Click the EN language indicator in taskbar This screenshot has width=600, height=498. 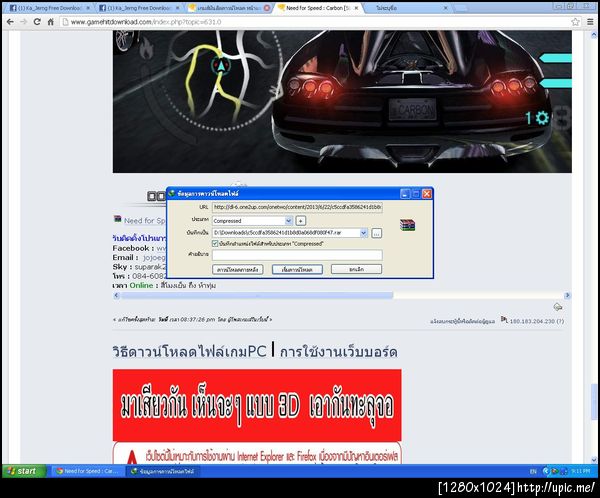tap(533, 472)
